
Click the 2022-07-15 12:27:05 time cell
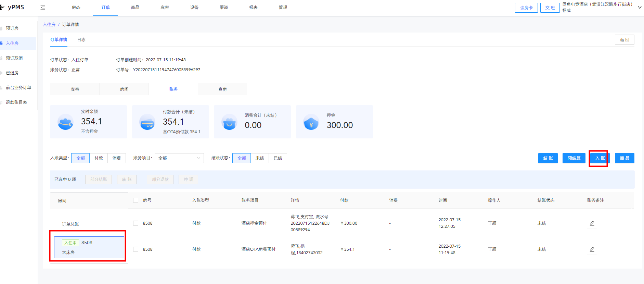click(x=450, y=223)
